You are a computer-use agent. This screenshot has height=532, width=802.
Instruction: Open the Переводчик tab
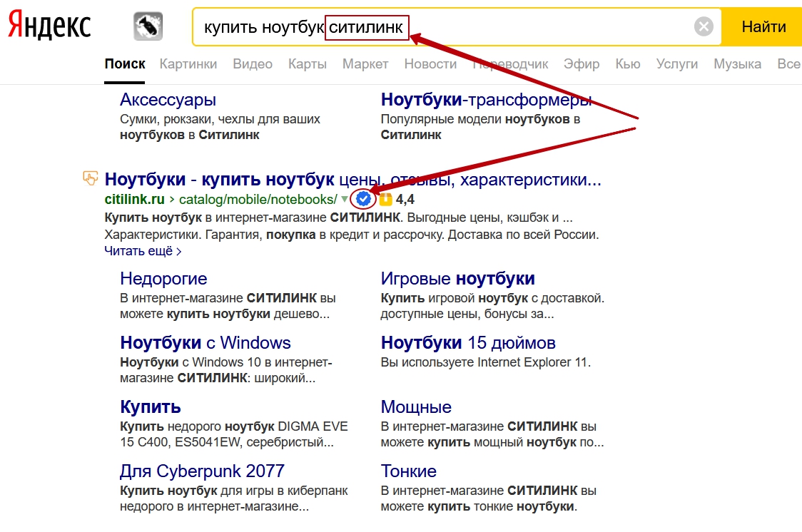pyautogui.click(x=510, y=64)
